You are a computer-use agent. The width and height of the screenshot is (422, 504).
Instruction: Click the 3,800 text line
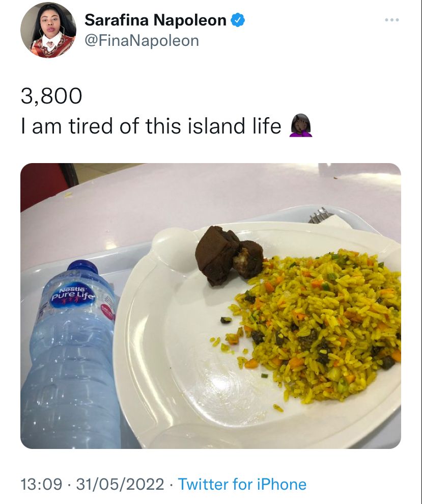pyautogui.click(x=51, y=96)
